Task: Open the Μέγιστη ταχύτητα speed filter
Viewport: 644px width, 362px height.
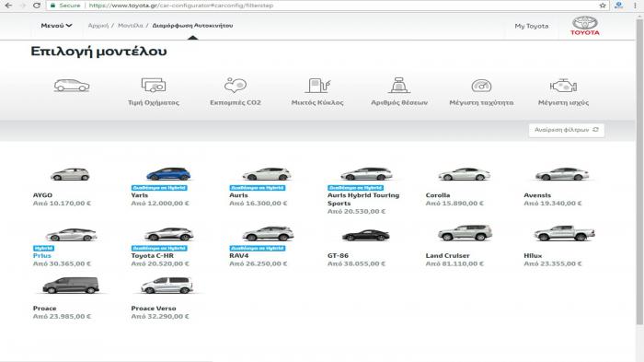Action: pyautogui.click(x=481, y=92)
